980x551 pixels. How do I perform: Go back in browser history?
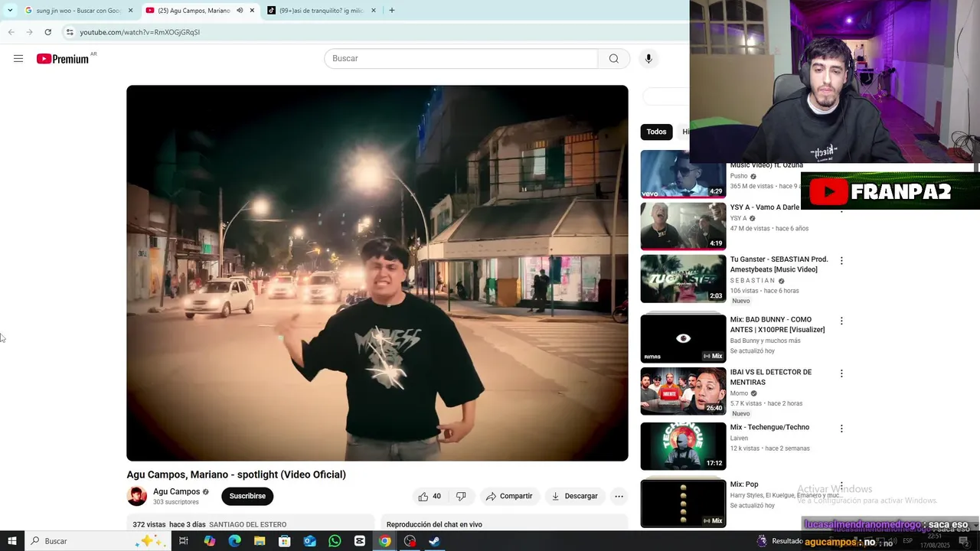coord(11,32)
